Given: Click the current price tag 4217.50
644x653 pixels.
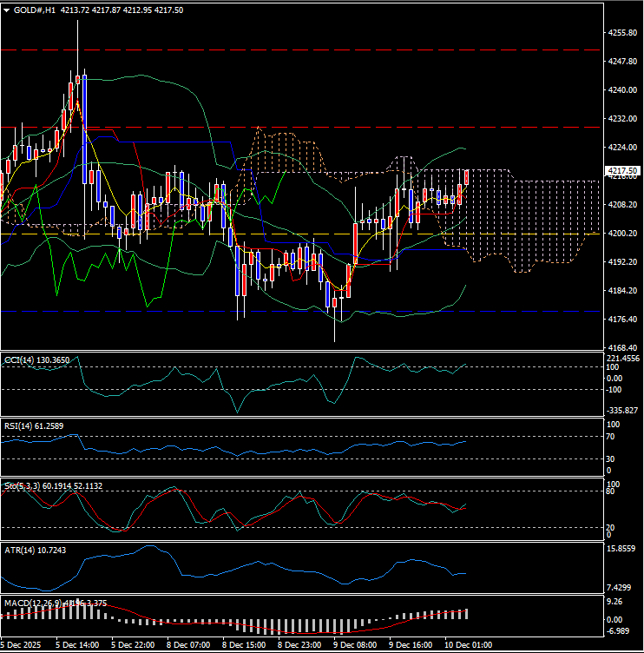Looking at the screenshot, I should pyautogui.click(x=623, y=171).
